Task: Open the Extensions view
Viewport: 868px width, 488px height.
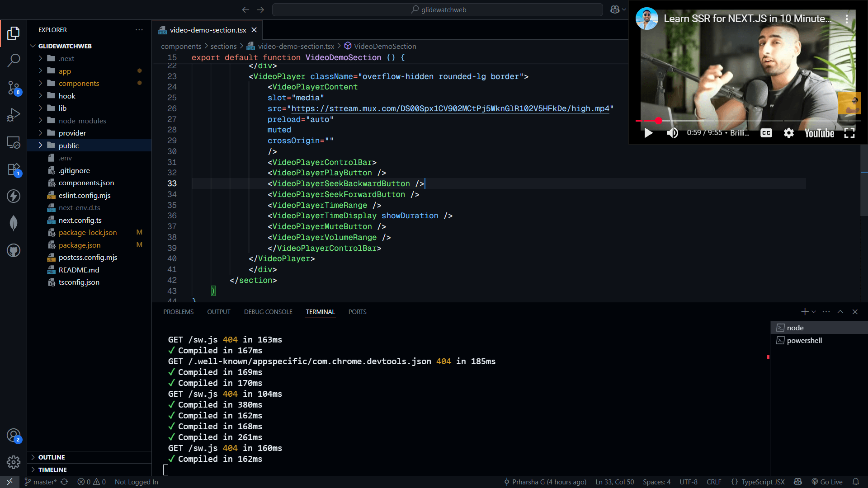Action: coord(14,169)
